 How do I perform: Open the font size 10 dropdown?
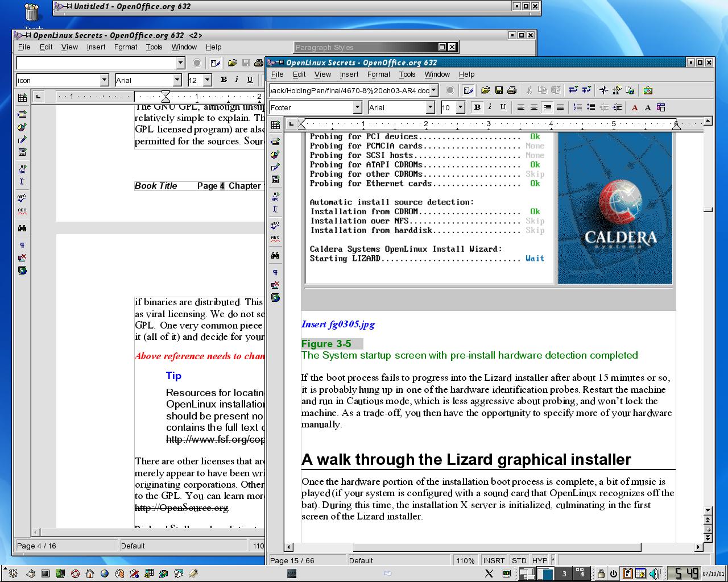[460, 107]
